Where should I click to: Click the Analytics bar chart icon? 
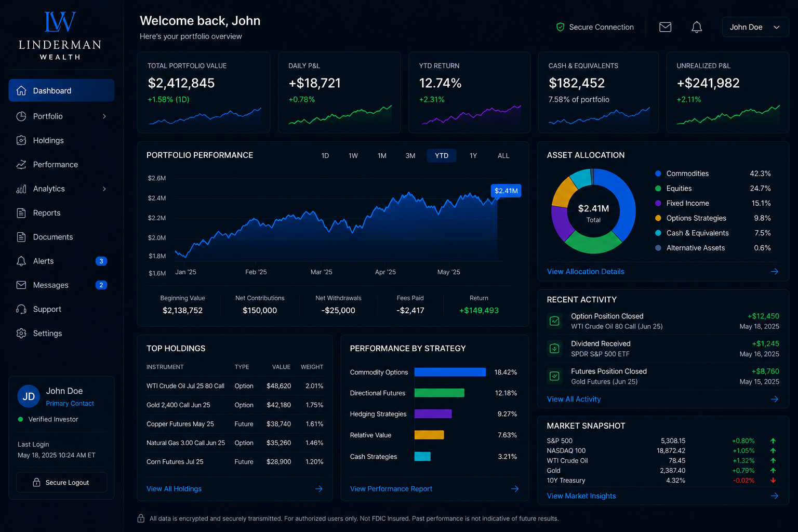click(x=21, y=189)
